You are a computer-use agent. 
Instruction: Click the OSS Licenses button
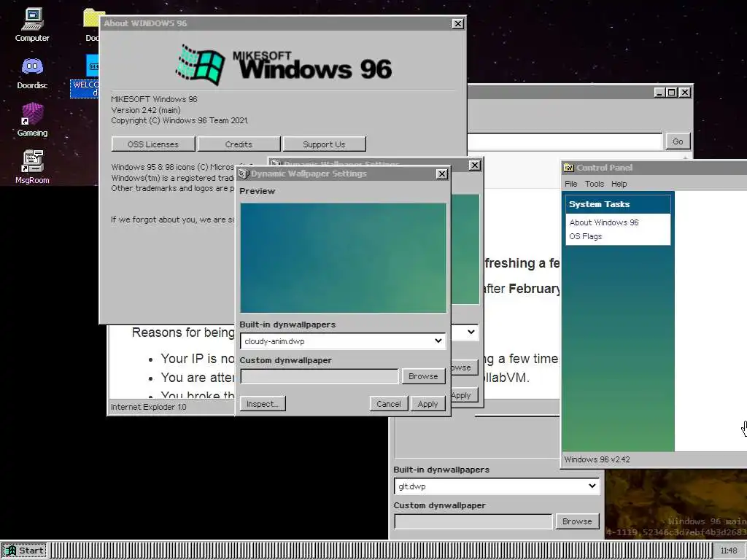153,144
